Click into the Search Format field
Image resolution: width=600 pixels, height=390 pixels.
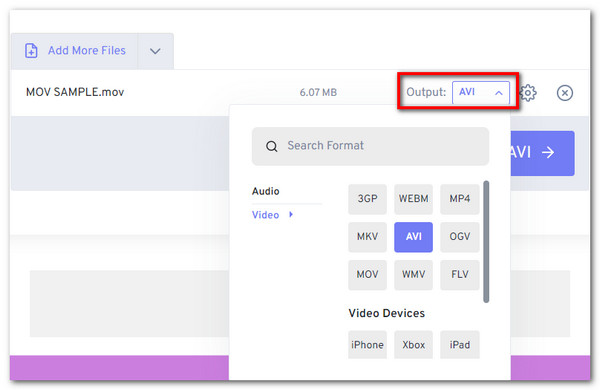click(370, 146)
